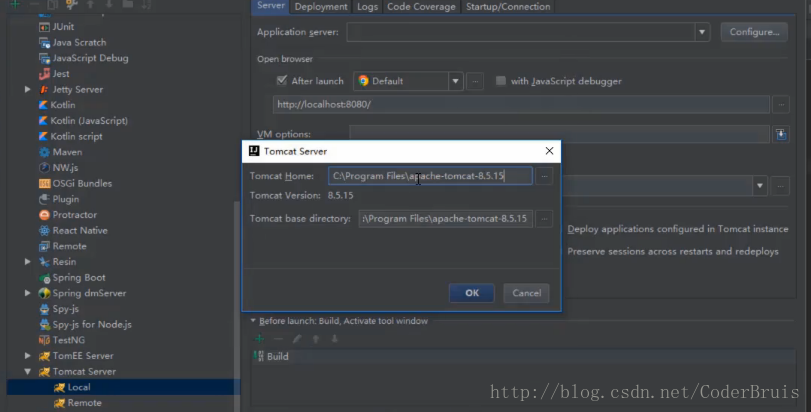The width and height of the screenshot is (811, 412).
Task: Collapse the Before launch section
Action: [x=253, y=321]
